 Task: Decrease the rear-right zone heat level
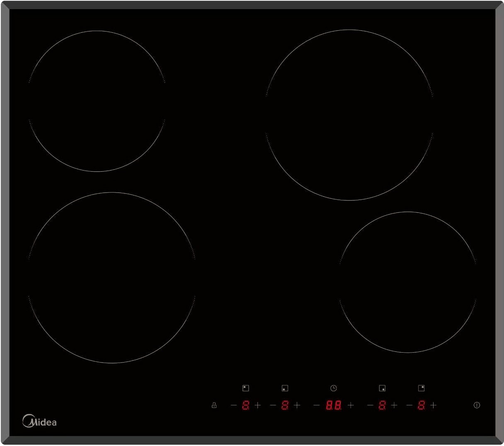[x=409, y=405]
